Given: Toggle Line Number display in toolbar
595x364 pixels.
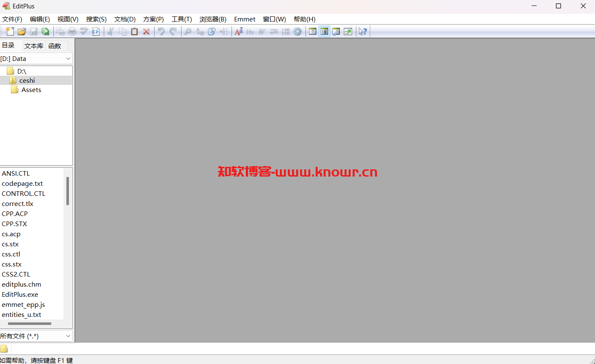Looking at the screenshot, I should [x=286, y=32].
